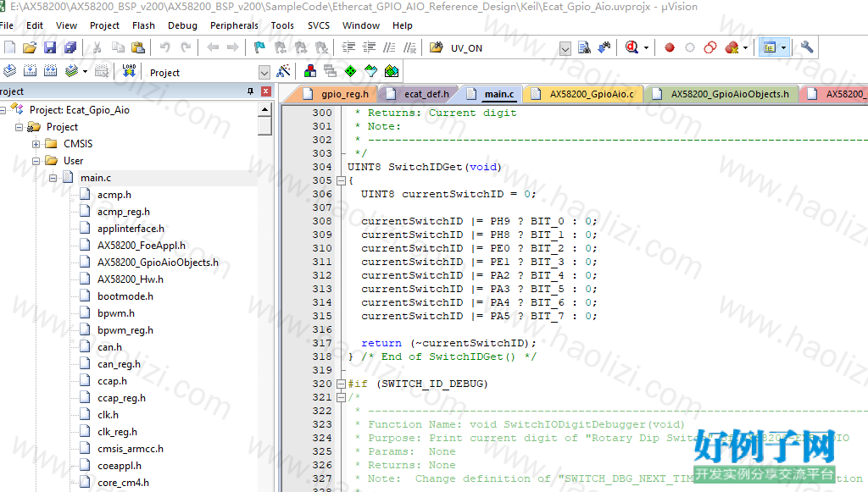Select clk.h in the project tree

coord(108,415)
